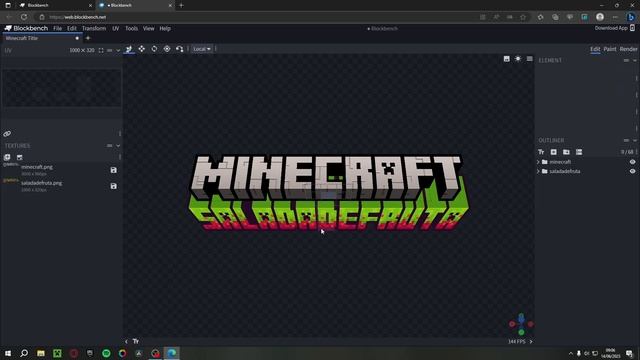640x360 pixels.
Task: Click the UV link icon
Action: (x=7, y=133)
